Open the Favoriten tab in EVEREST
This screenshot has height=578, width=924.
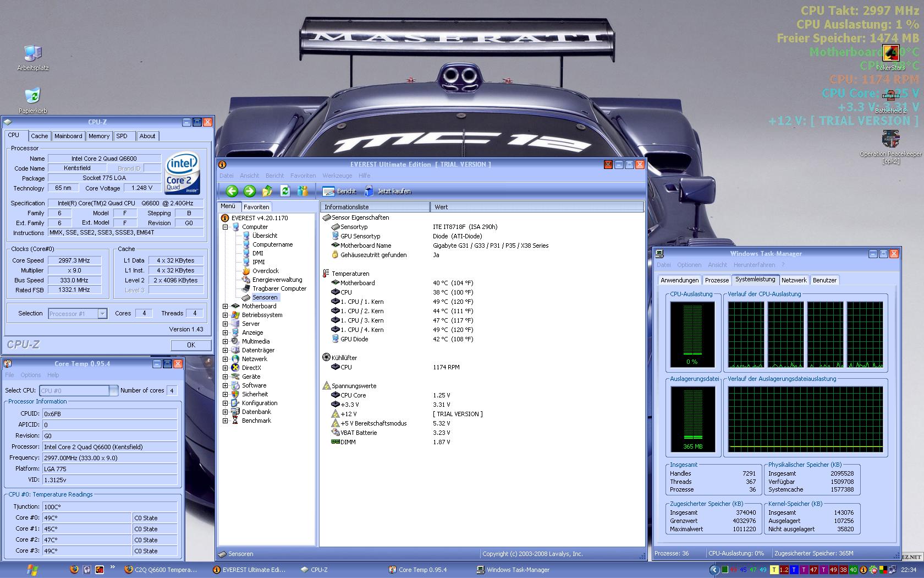(x=256, y=207)
